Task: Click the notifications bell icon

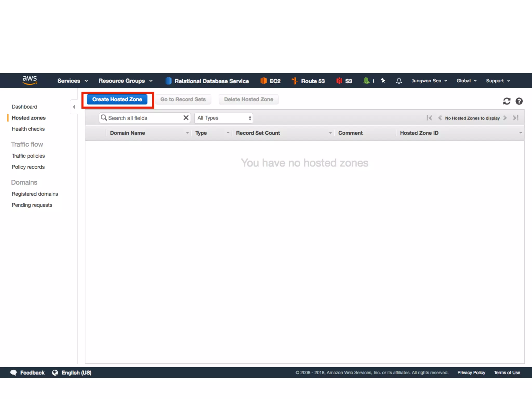Action: (x=399, y=81)
